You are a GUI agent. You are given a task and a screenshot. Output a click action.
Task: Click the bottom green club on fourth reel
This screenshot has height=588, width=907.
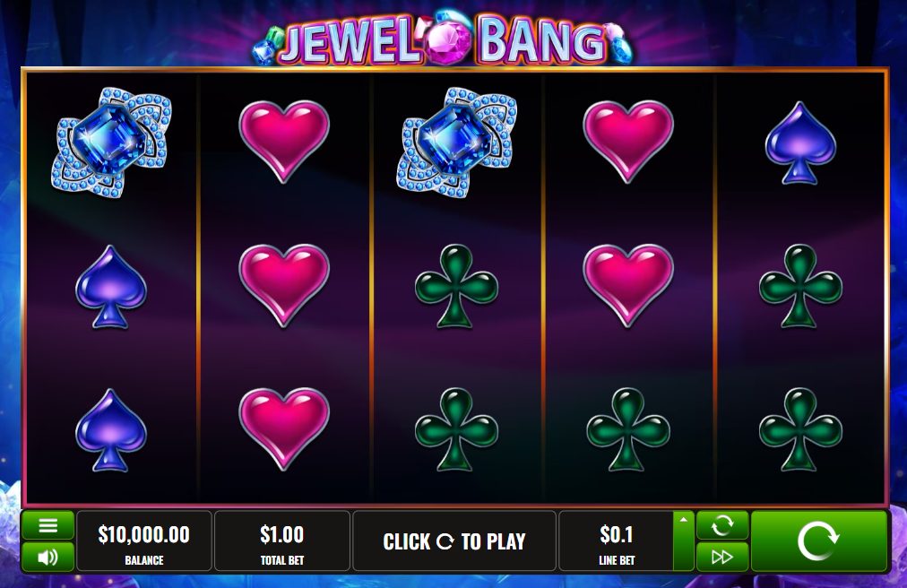pyautogui.click(x=628, y=429)
